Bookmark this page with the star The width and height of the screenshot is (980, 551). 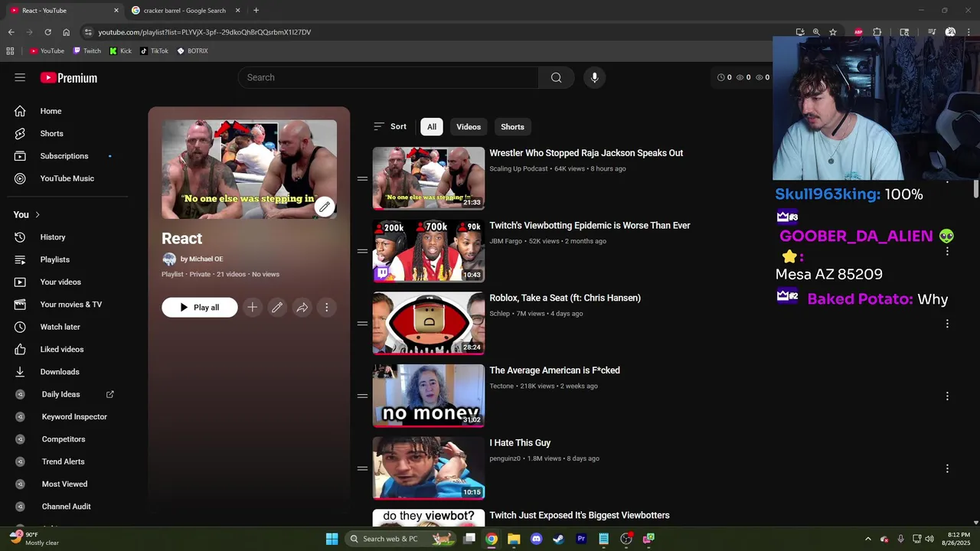[x=833, y=32]
